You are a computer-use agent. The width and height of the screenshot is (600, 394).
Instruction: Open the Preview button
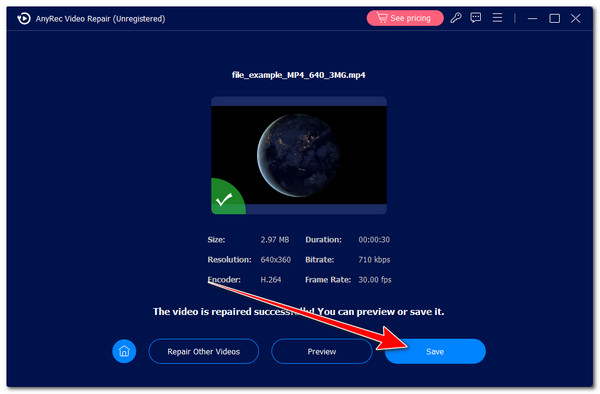[322, 351]
